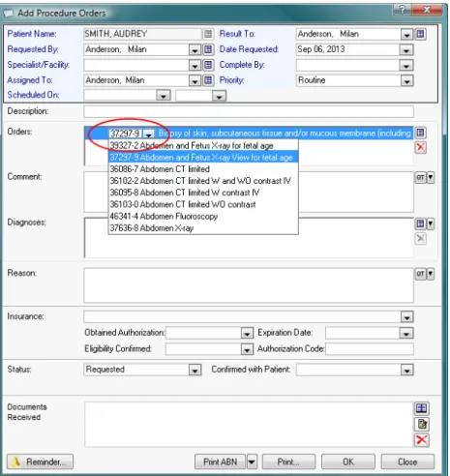Expand the Diagnoses dropdown arrow

pos(431,223)
